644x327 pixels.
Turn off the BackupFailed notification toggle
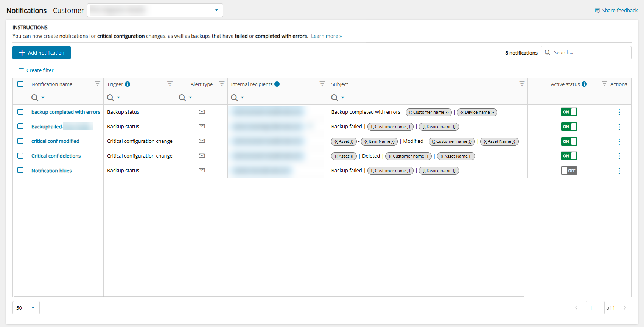(x=569, y=127)
